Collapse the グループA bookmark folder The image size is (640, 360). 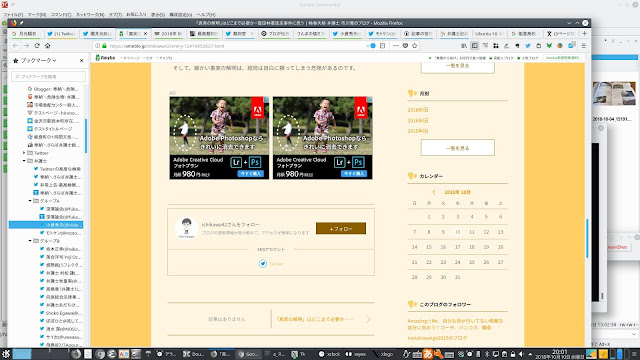[x=30, y=201]
